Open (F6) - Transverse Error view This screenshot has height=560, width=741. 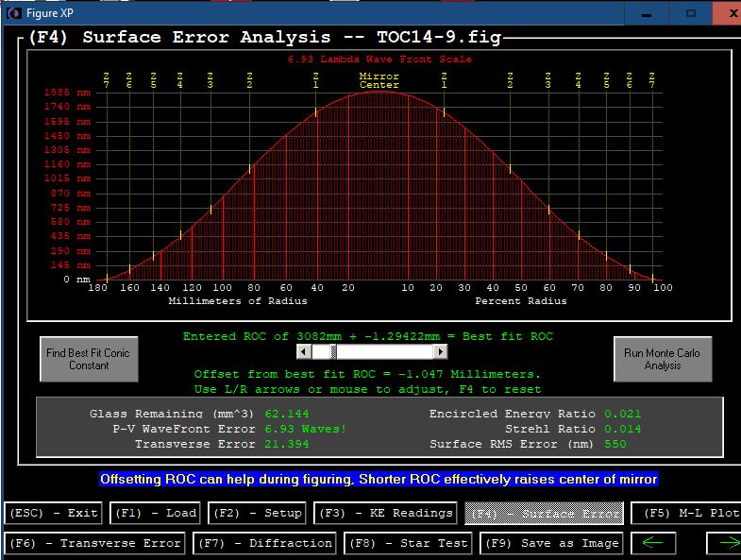(94, 543)
